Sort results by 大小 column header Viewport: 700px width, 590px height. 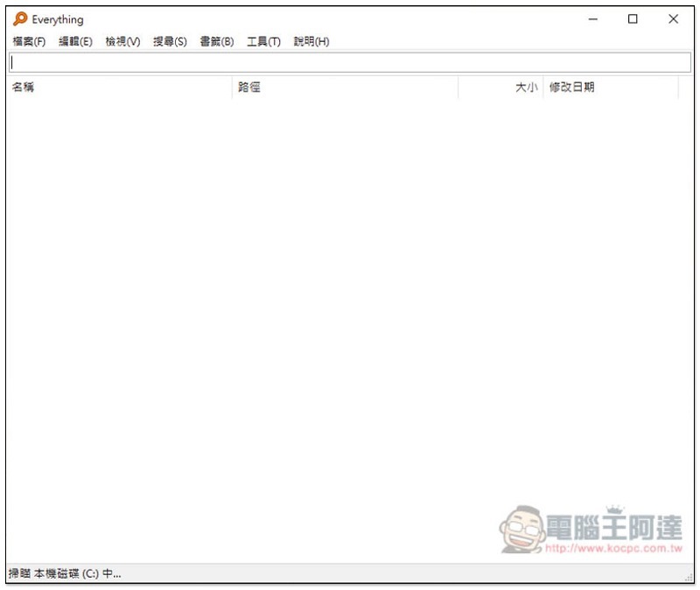(x=500, y=87)
